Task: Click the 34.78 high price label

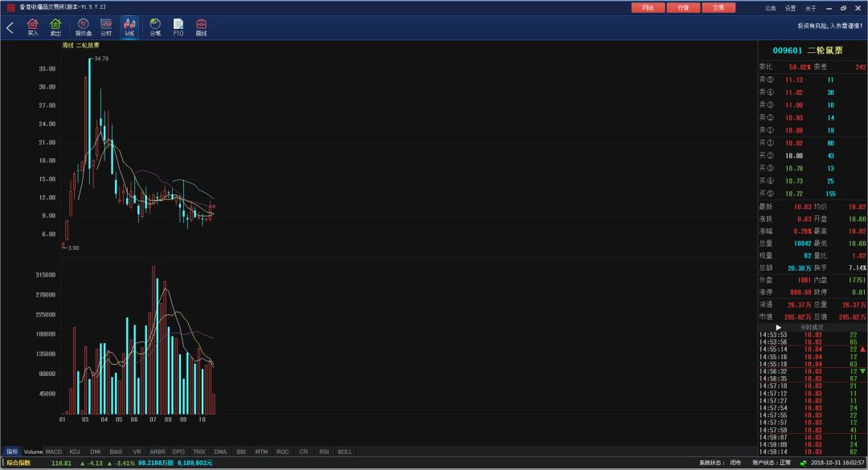Action: [101, 59]
